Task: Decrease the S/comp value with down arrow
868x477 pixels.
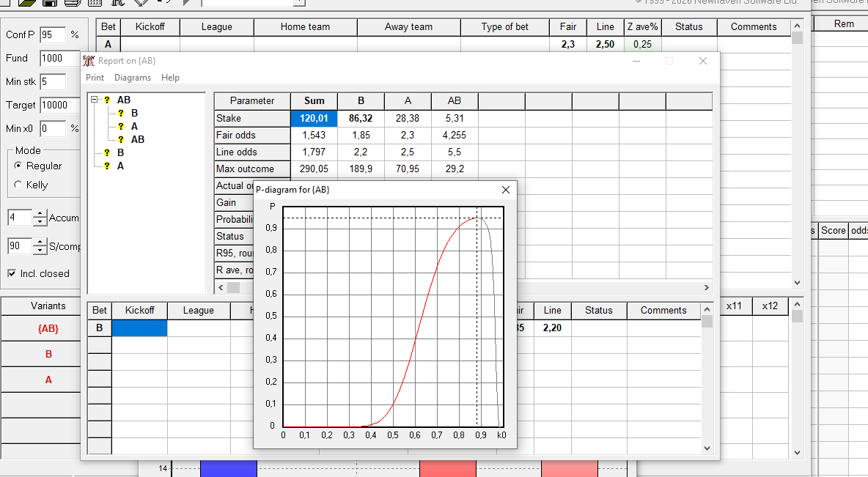Action: coord(40,250)
